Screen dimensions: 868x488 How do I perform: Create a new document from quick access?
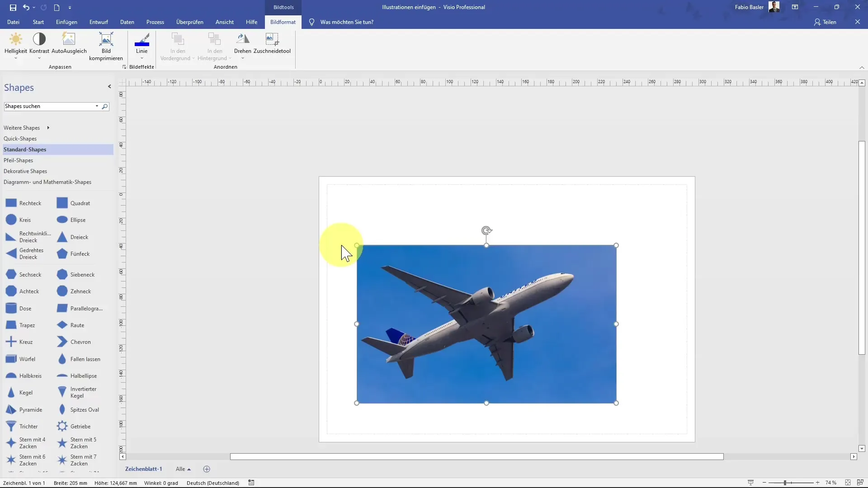(57, 7)
